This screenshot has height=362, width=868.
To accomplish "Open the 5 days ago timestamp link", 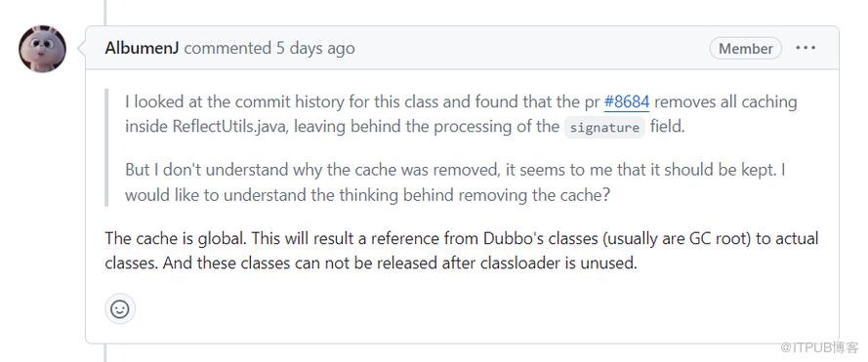I will tap(315, 48).
